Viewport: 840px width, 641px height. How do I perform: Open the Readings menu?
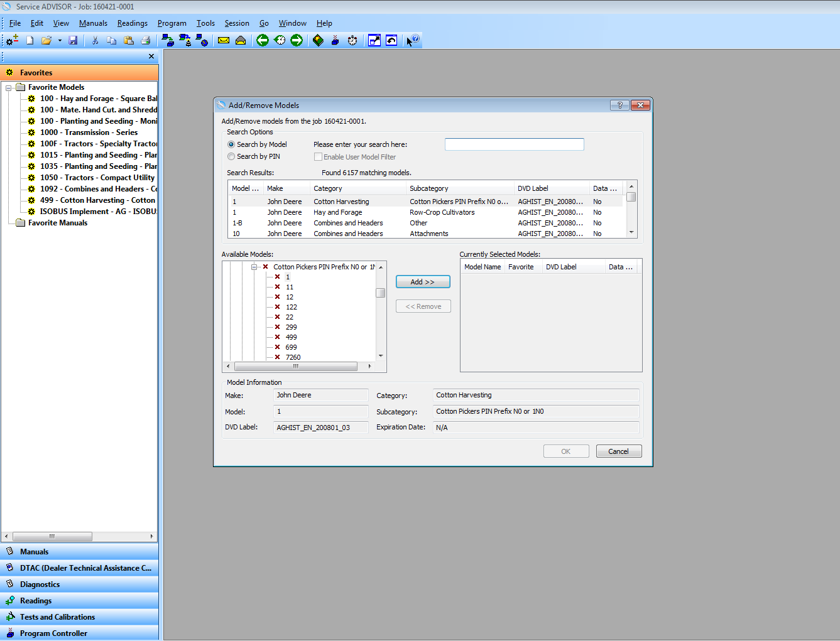132,23
